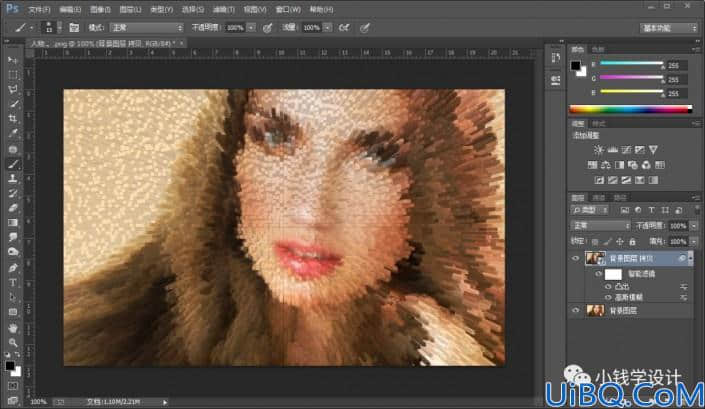Select the Eraser tool
This screenshot has width=705, height=409.
13,208
